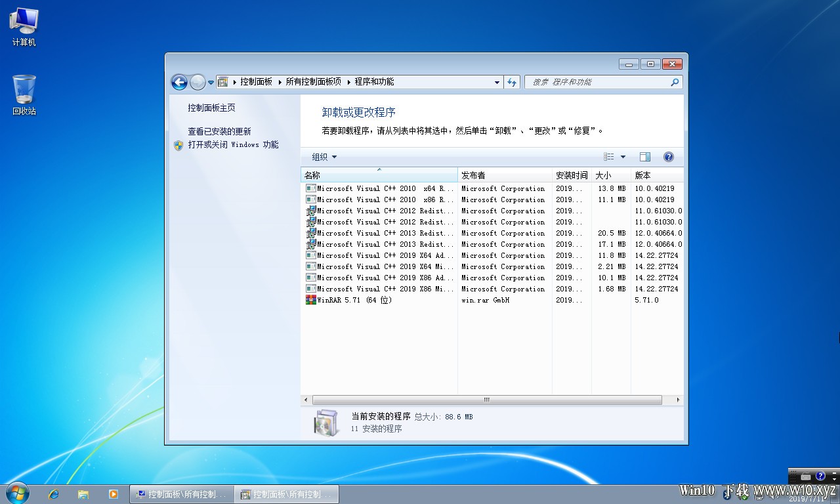
Task: Click the horizontal scrollbar thumb
Action: click(x=487, y=400)
